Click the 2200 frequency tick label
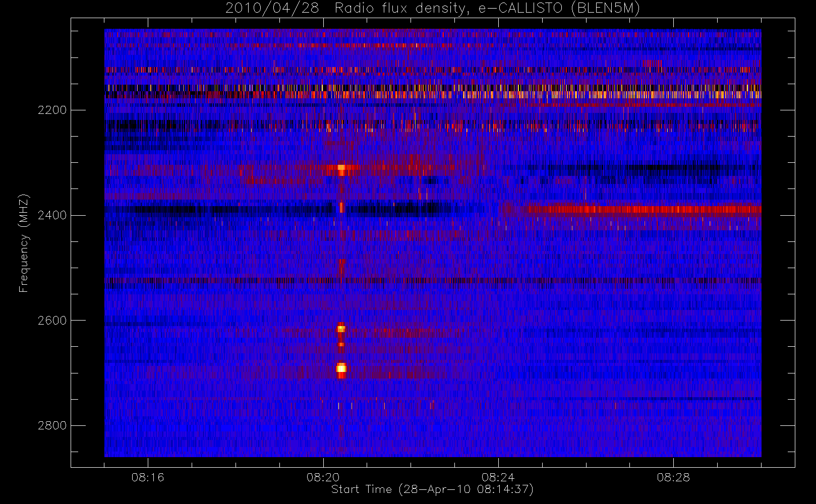This screenshot has height=504, width=816. [52, 110]
